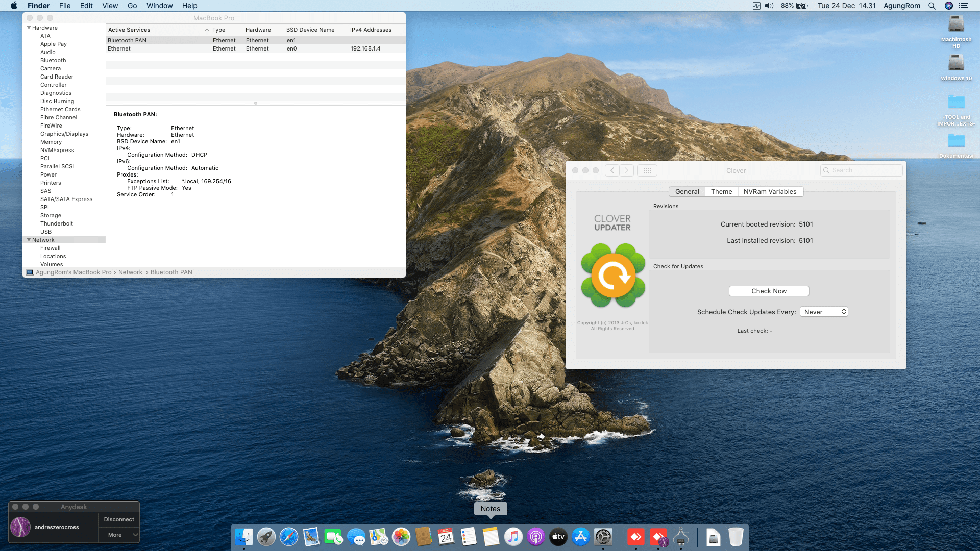
Task: Click Show All grid button in Clover
Action: point(647,170)
